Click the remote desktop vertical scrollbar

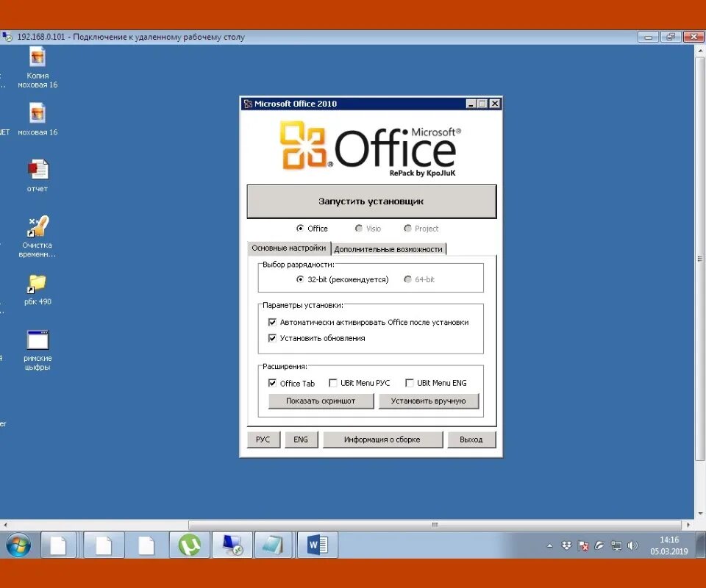click(699, 259)
